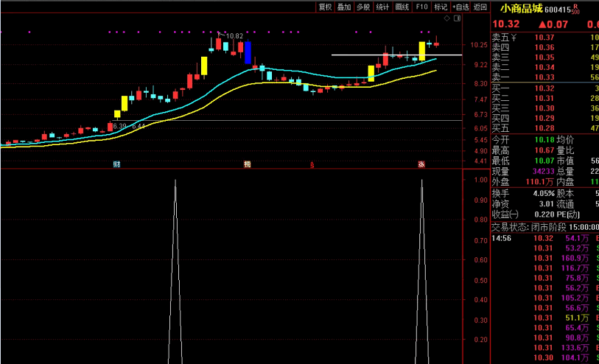Viewport: 599px width, 364px height.
Task: Click the 14:56 tick trade time
Action: point(501,238)
